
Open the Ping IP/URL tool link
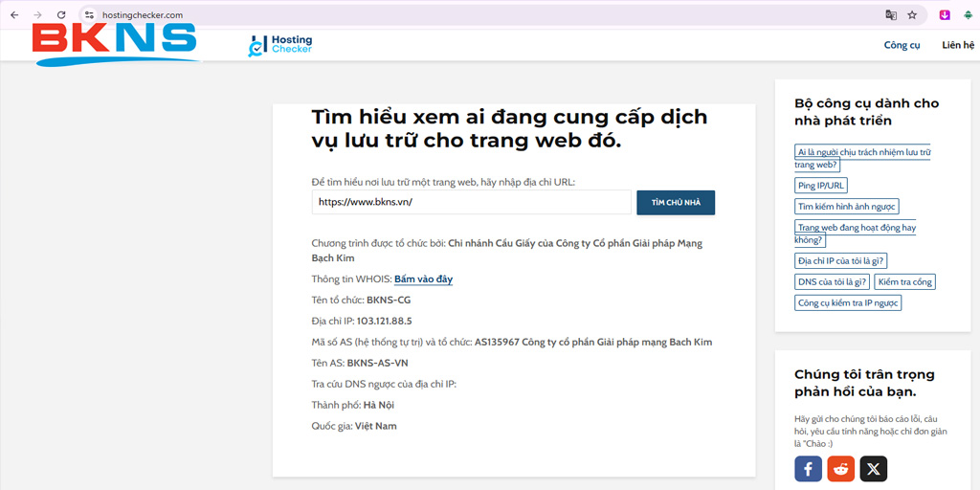click(820, 186)
